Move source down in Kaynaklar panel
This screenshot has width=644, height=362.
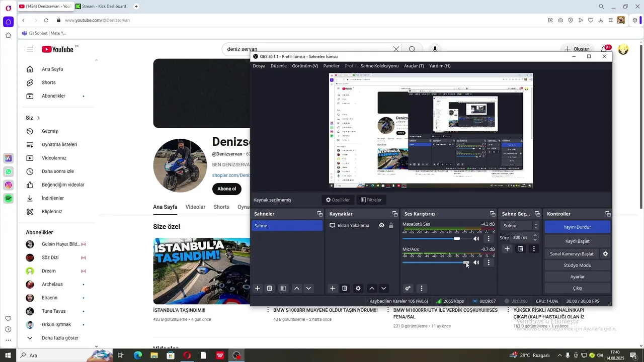[x=384, y=289]
